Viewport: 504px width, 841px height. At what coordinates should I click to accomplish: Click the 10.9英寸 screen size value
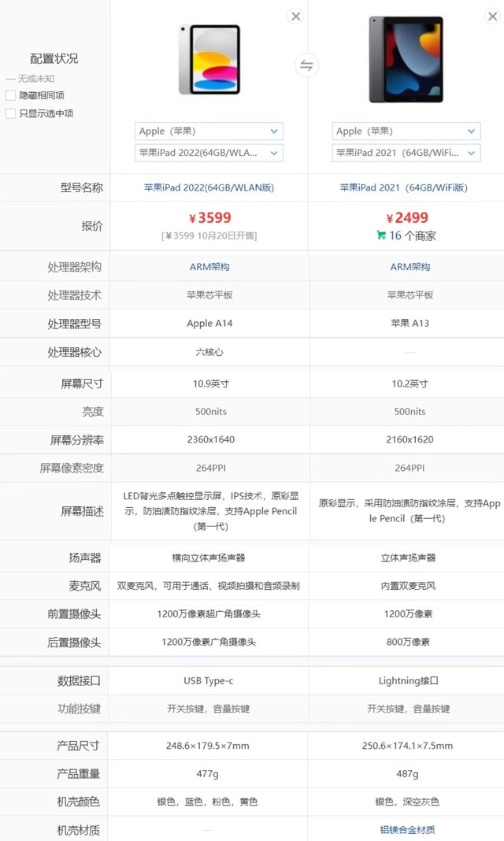[x=211, y=383]
